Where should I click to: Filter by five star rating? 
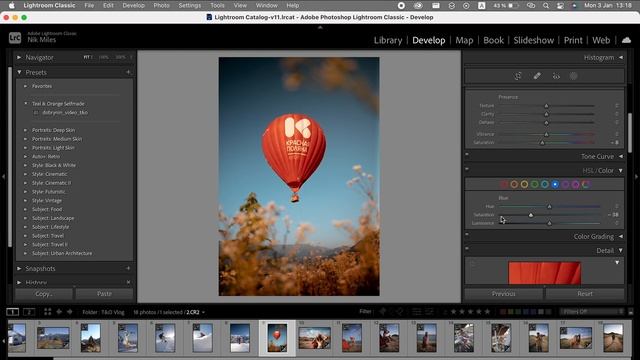tap(487, 311)
